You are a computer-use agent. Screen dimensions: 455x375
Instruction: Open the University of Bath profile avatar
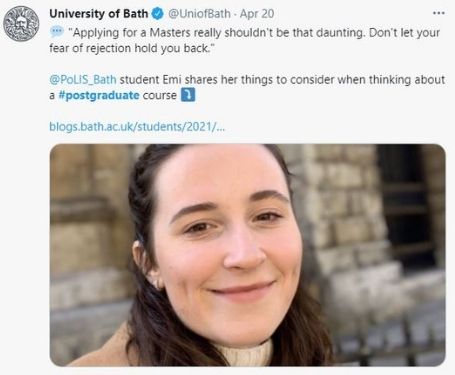(x=21, y=24)
